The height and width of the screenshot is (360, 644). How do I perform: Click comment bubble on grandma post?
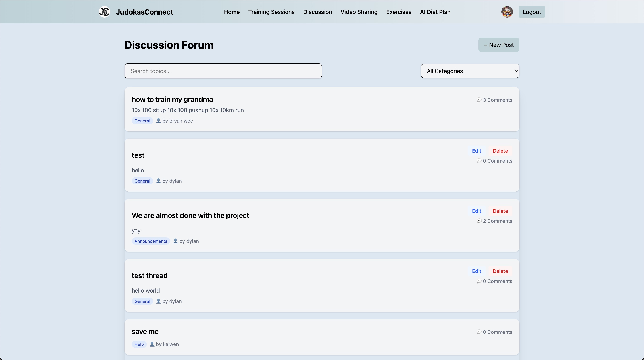[479, 100]
